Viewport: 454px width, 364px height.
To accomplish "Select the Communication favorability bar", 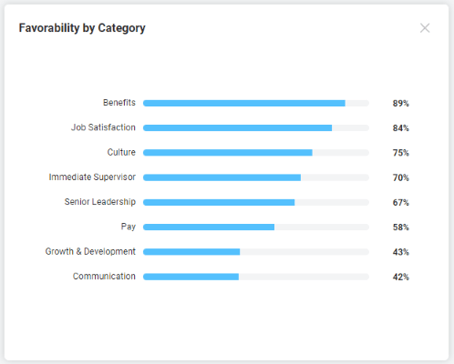I will (256, 277).
